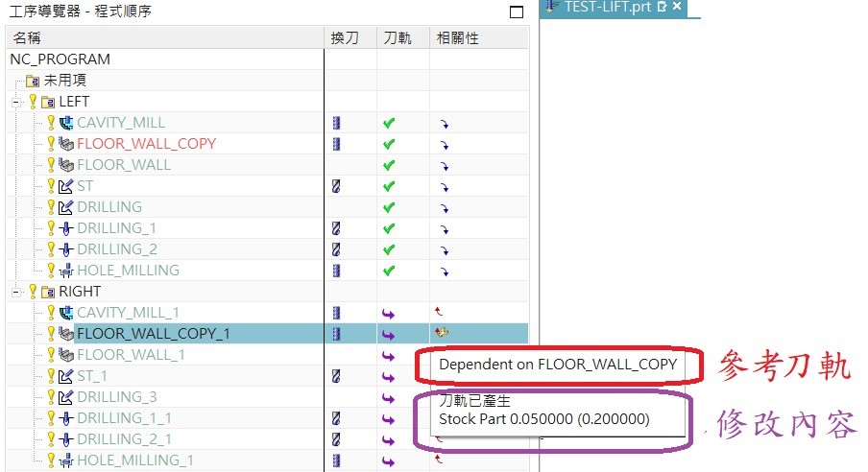Viewport: 868px width, 472px height.
Task: Click red dependency arrow of CAVITY_MILL_1 row
Action: [439, 312]
